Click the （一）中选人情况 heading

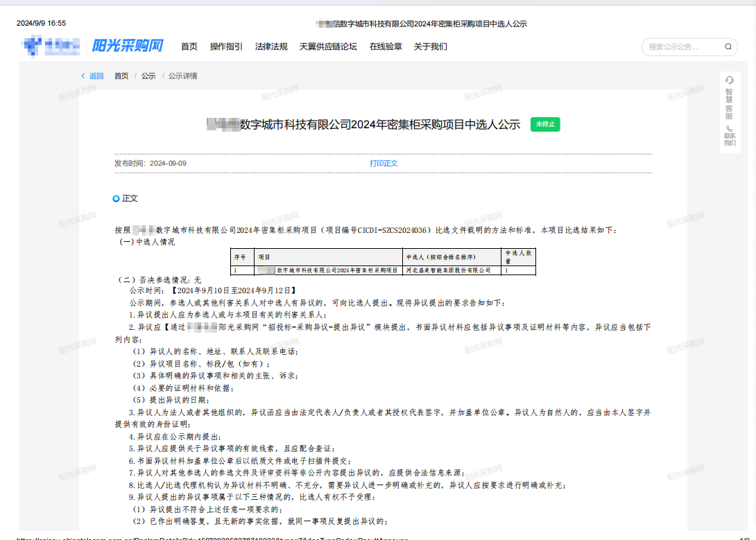(x=147, y=242)
